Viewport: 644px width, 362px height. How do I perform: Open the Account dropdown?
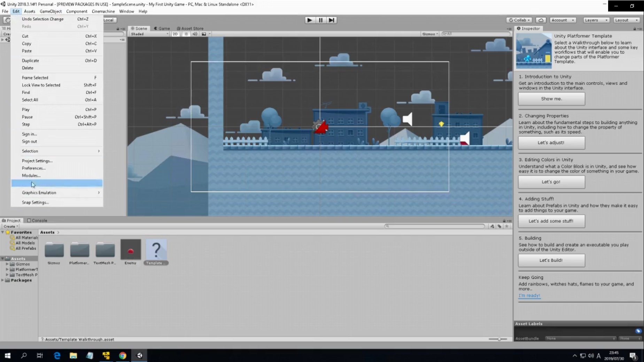tap(562, 20)
